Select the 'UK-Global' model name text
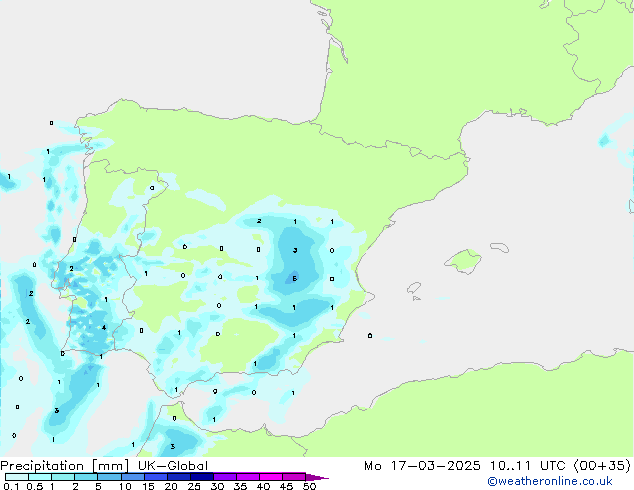Viewport: 634px width, 490px height. [x=173, y=466]
